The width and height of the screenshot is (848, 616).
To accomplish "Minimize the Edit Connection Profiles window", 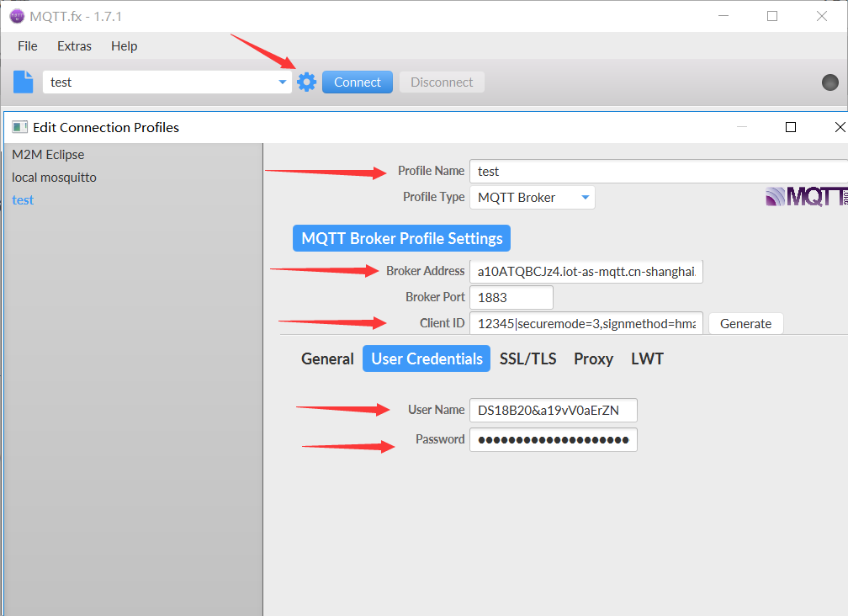I will [742, 127].
